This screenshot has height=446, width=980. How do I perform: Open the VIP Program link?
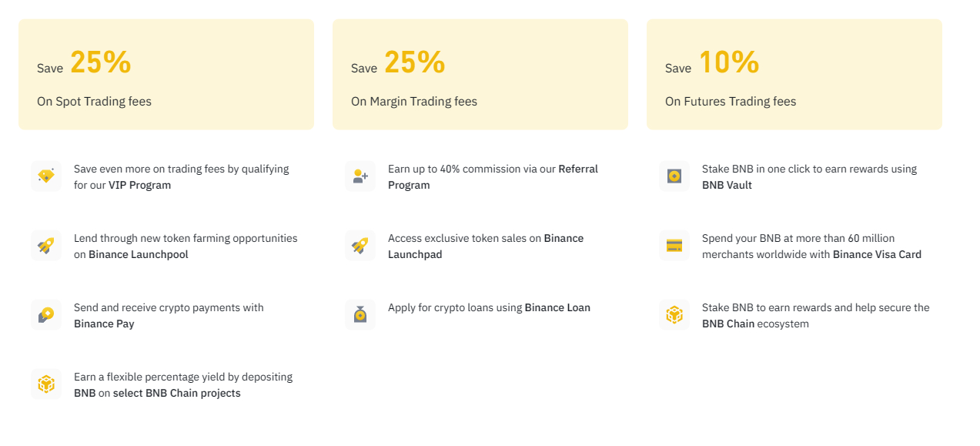tap(139, 186)
